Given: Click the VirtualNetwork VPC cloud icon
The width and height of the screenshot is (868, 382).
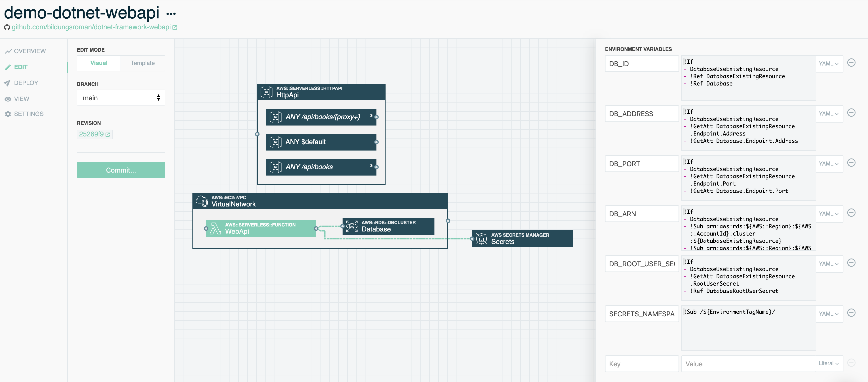Looking at the screenshot, I should tap(202, 201).
